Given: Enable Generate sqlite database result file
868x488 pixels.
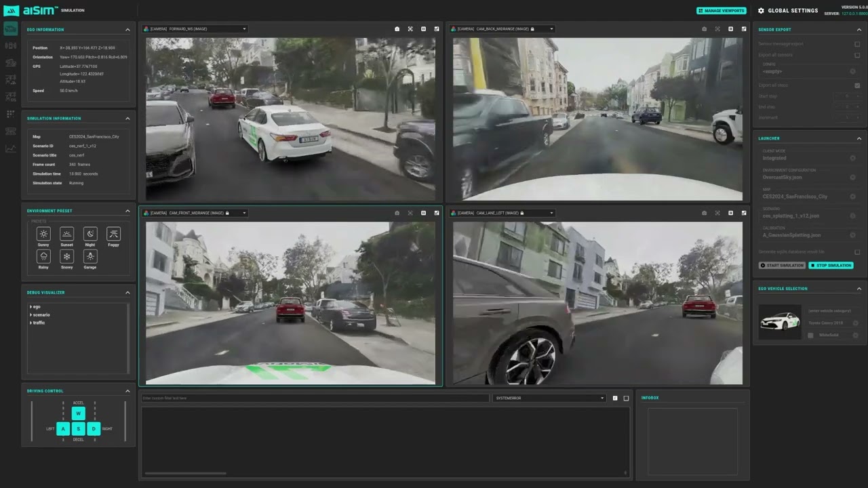Looking at the screenshot, I should [857, 252].
